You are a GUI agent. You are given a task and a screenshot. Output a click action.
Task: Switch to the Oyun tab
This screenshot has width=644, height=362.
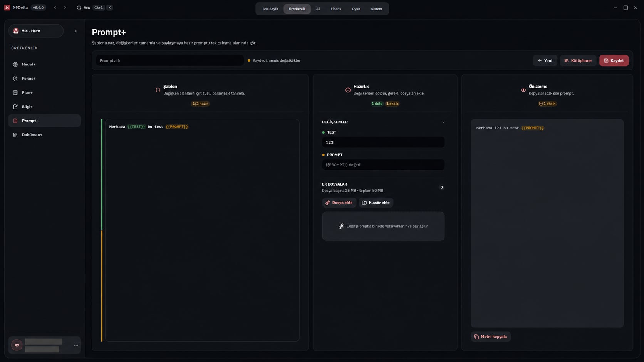(356, 9)
